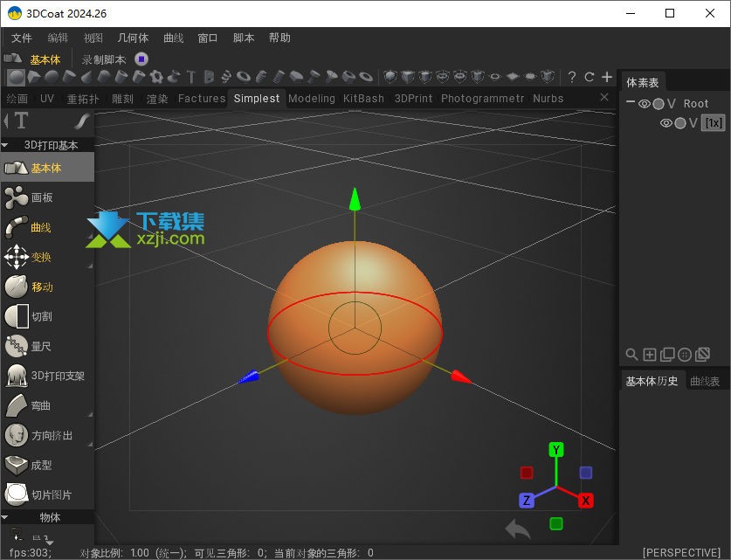Click the circled-plus icon in 体素表 panel
The width and height of the screenshot is (731, 560).
click(685, 355)
